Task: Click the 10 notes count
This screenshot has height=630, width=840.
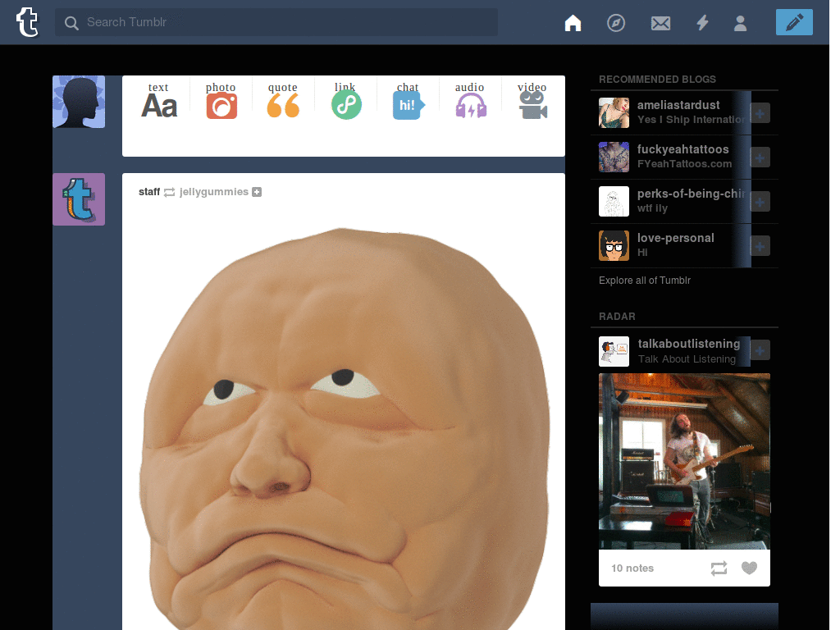Action: click(632, 568)
